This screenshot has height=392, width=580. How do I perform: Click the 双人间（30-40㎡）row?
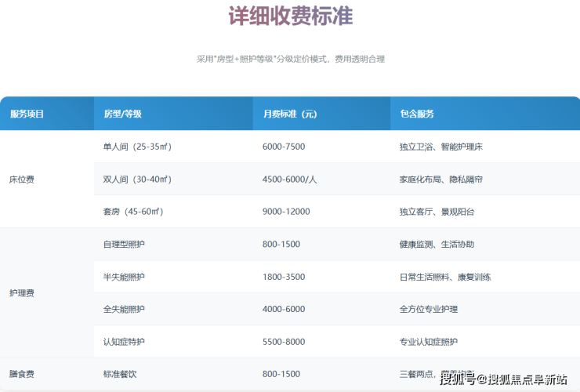tap(137, 180)
